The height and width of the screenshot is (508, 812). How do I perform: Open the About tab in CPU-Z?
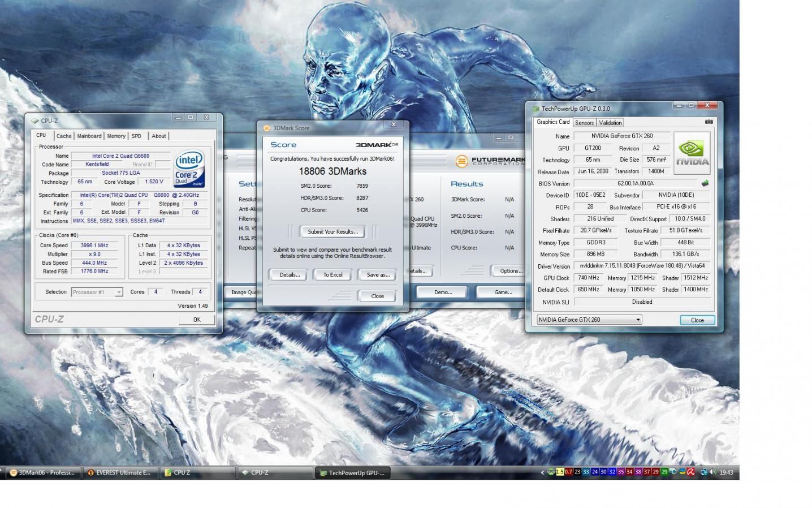click(159, 136)
